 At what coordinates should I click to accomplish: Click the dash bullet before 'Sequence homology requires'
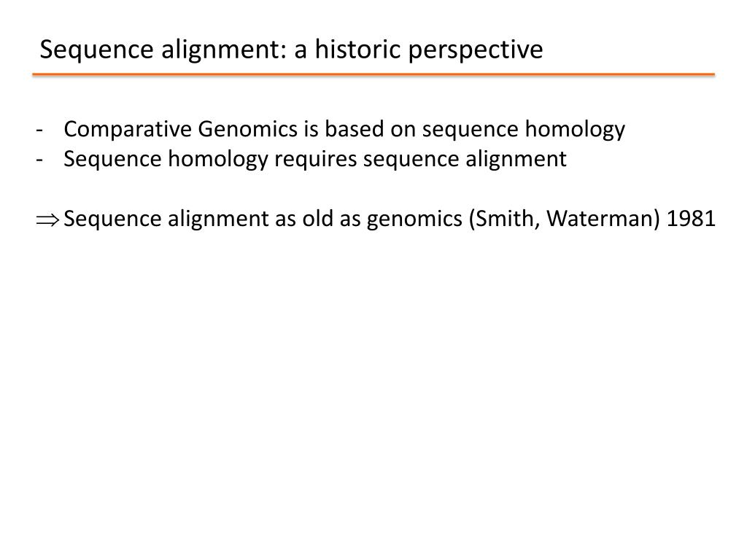pos(39,160)
